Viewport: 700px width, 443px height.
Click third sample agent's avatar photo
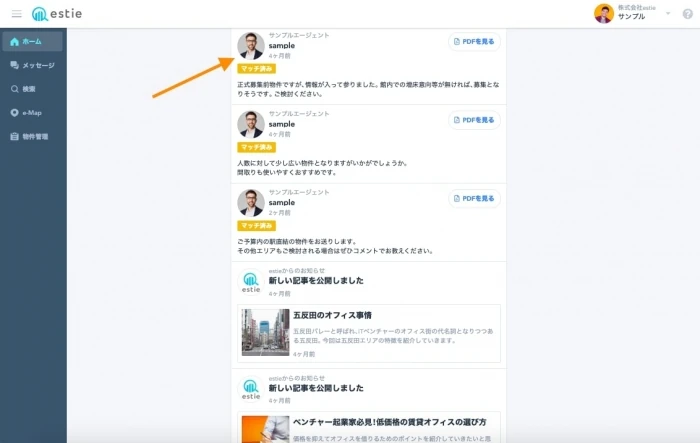pos(251,202)
